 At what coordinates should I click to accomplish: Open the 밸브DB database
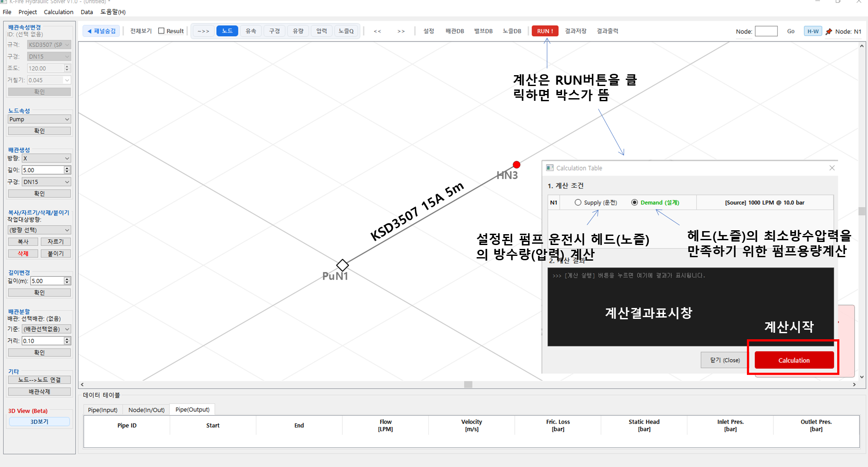pos(483,31)
